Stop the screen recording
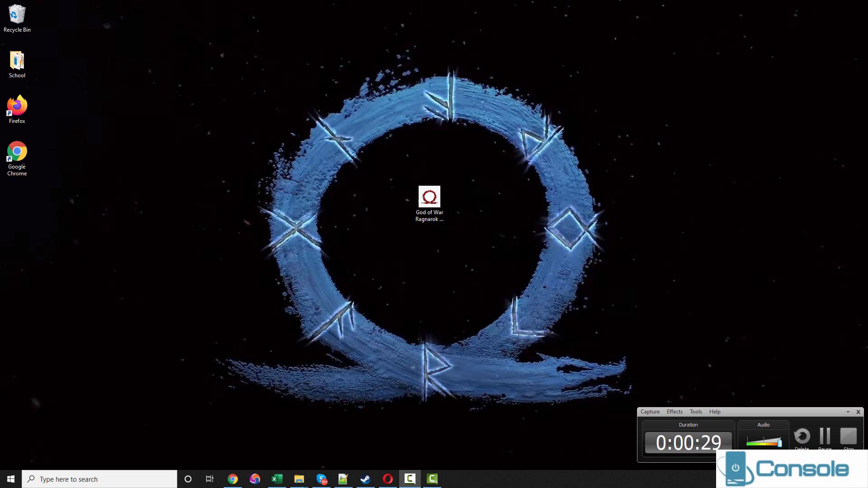The image size is (868, 488). 848,436
